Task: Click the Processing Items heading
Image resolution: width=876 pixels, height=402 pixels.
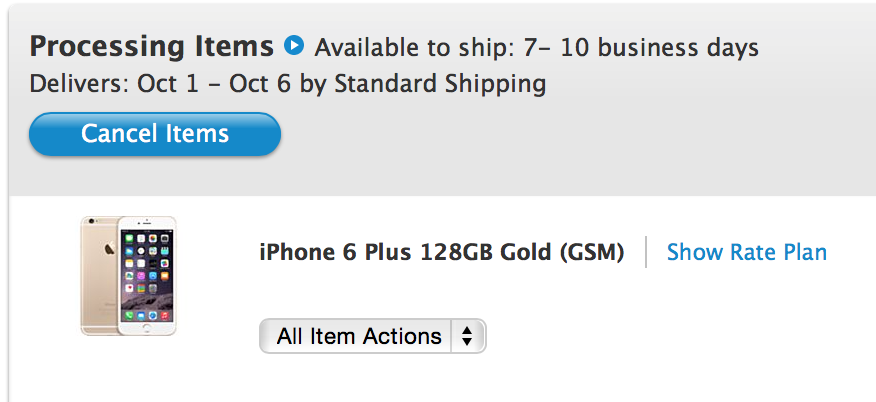Action: tap(151, 46)
